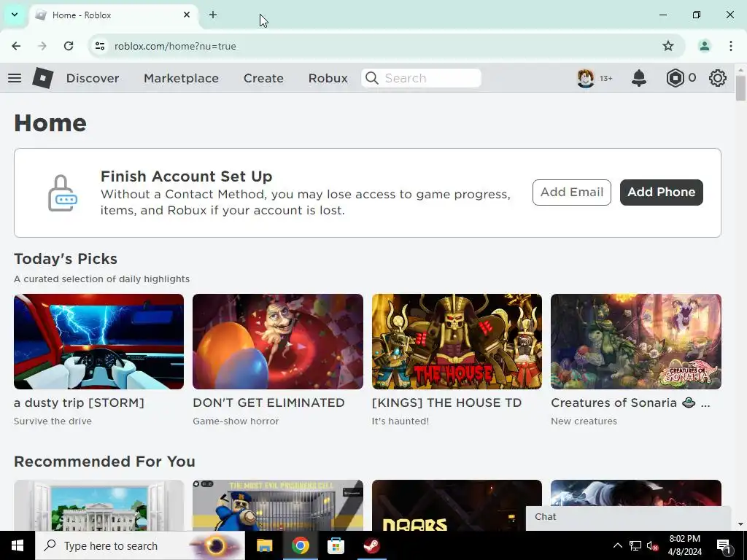Expand the Chat panel

(x=628, y=518)
